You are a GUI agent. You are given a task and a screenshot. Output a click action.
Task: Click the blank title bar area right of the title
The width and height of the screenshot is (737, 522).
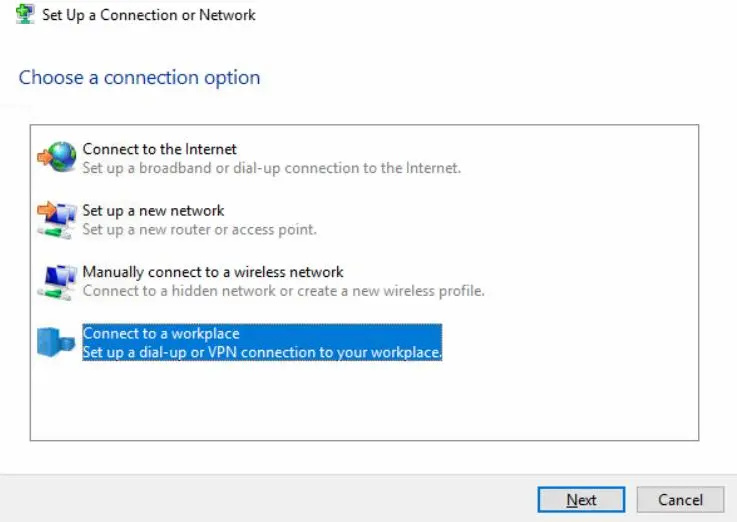500,15
